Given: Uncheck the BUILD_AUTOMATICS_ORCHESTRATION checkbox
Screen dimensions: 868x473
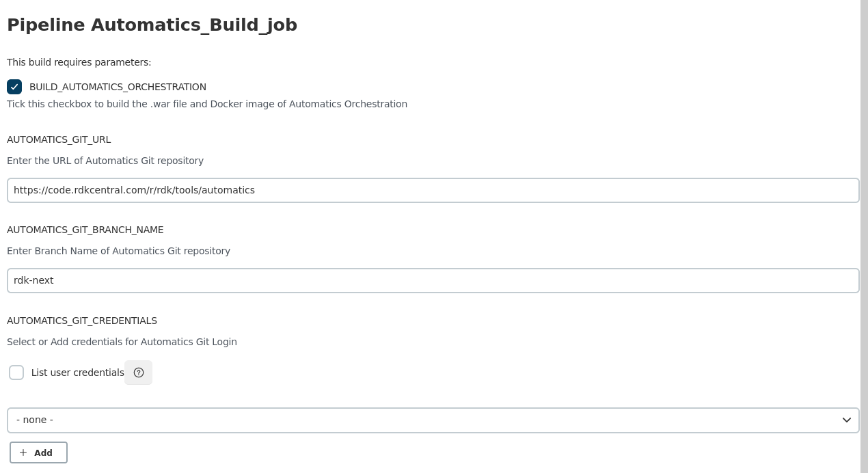Looking at the screenshot, I should pos(14,87).
